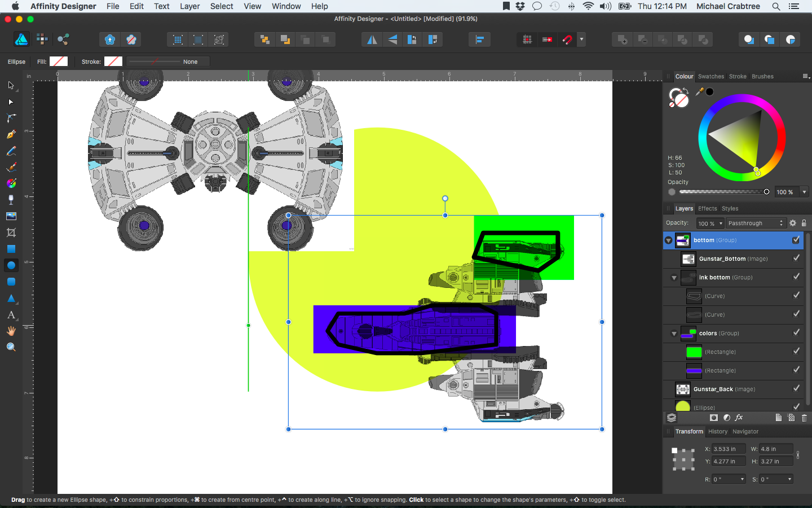Open snapping options dropdown arrow

[x=581, y=40]
